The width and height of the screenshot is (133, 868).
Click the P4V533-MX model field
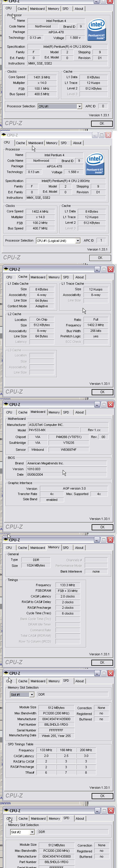pyautogui.click(x=53, y=430)
